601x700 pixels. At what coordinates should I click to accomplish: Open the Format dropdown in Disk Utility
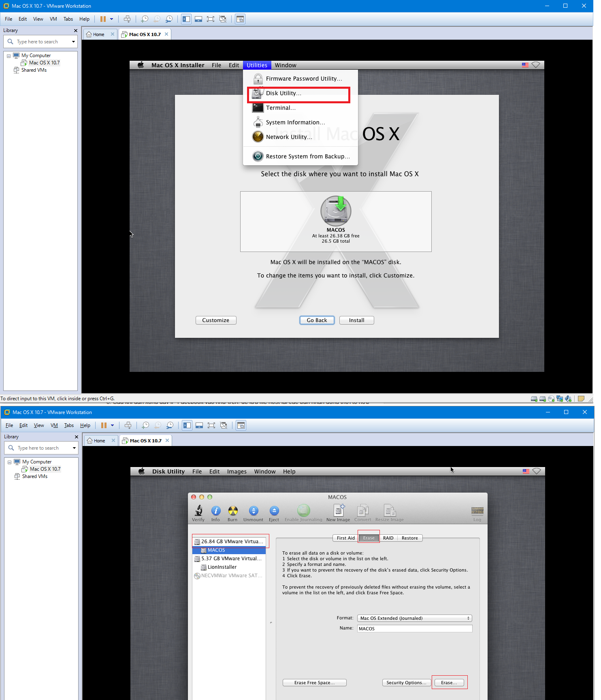[x=415, y=618]
